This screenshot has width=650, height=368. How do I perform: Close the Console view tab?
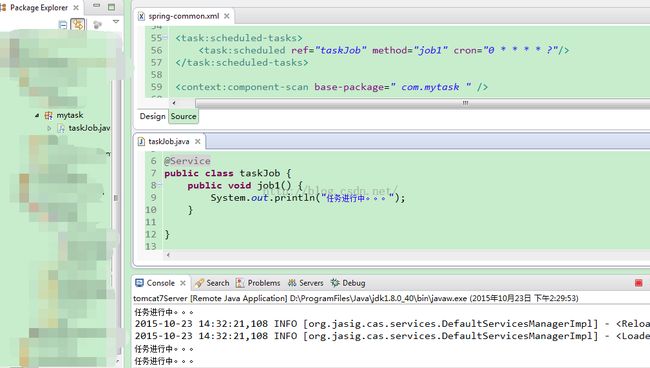pos(183,283)
